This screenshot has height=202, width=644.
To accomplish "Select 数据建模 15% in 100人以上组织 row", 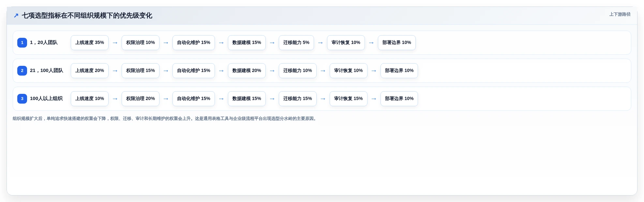I will tap(247, 99).
